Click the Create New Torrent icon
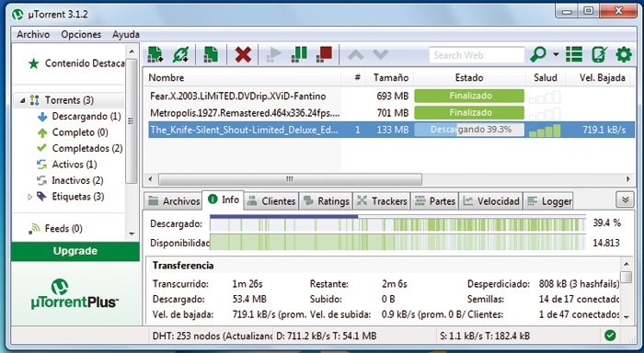 tap(211, 54)
